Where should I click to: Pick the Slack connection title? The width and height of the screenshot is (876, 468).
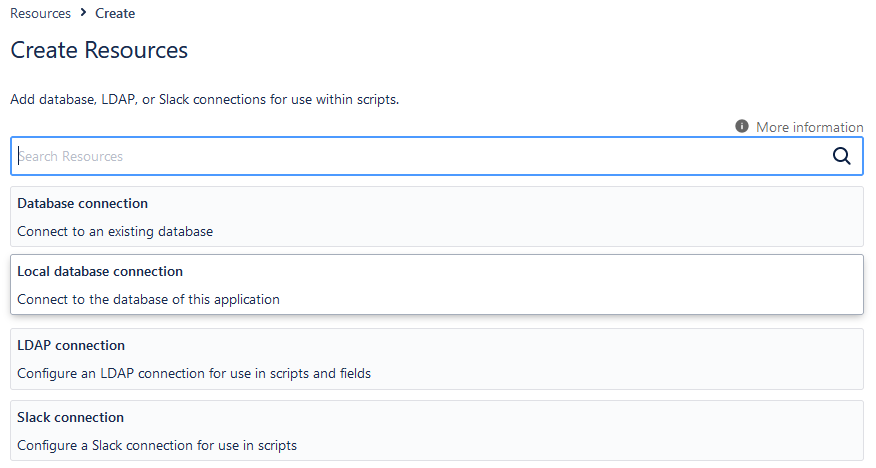(x=70, y=417)
